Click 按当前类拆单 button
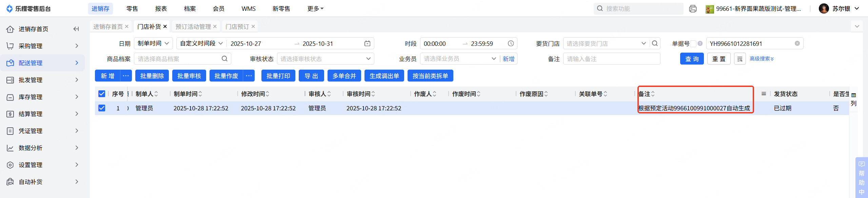The image size is (868, 198). pos(430,76)
